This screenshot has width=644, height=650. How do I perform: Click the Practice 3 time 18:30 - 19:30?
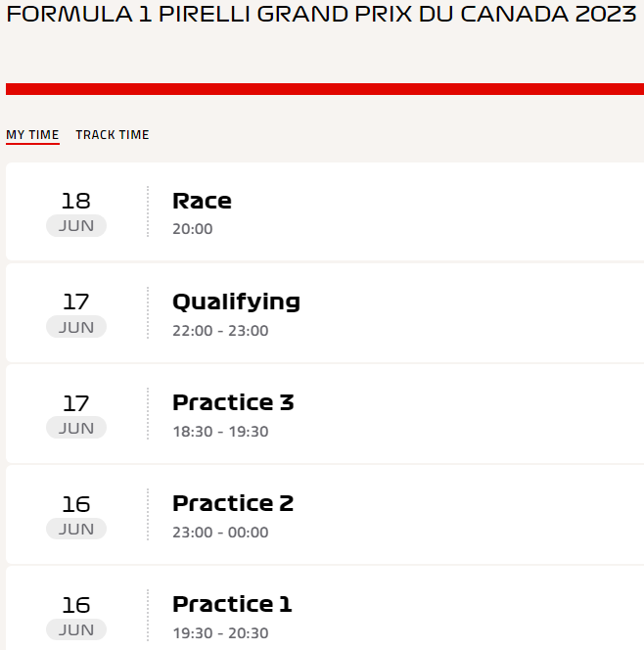click(x=220, y=432)
